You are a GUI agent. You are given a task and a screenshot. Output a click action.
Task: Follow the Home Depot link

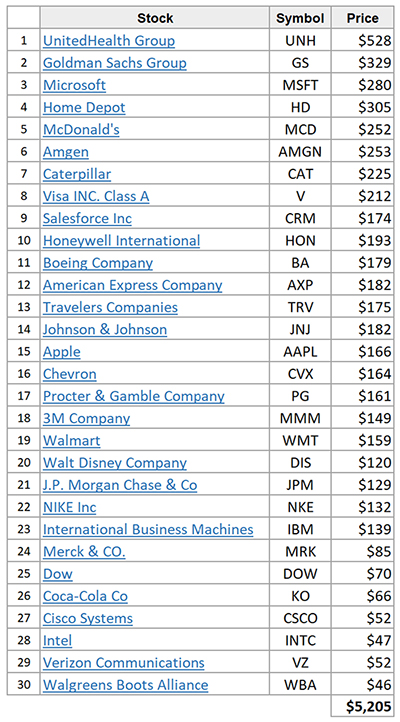84,107
